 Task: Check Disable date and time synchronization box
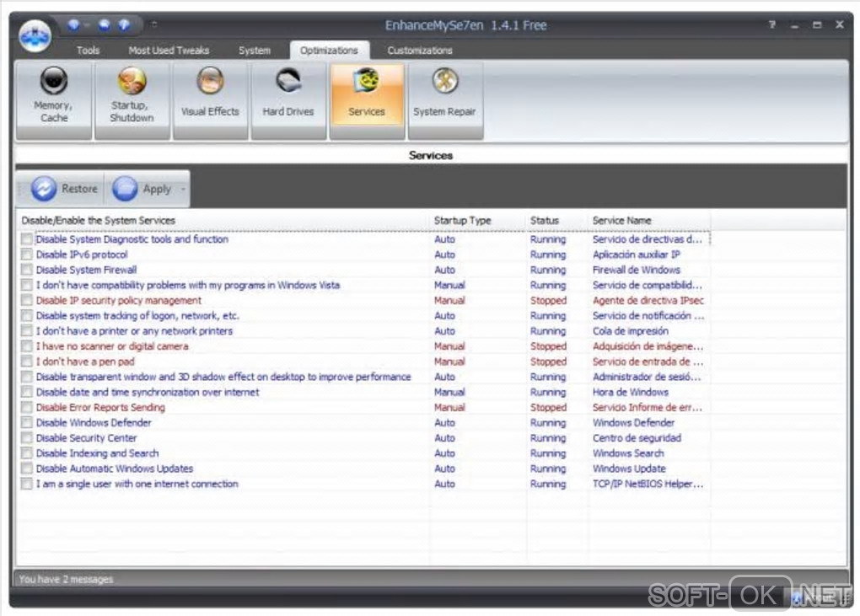pyautogui.click(x=26, y=393)
